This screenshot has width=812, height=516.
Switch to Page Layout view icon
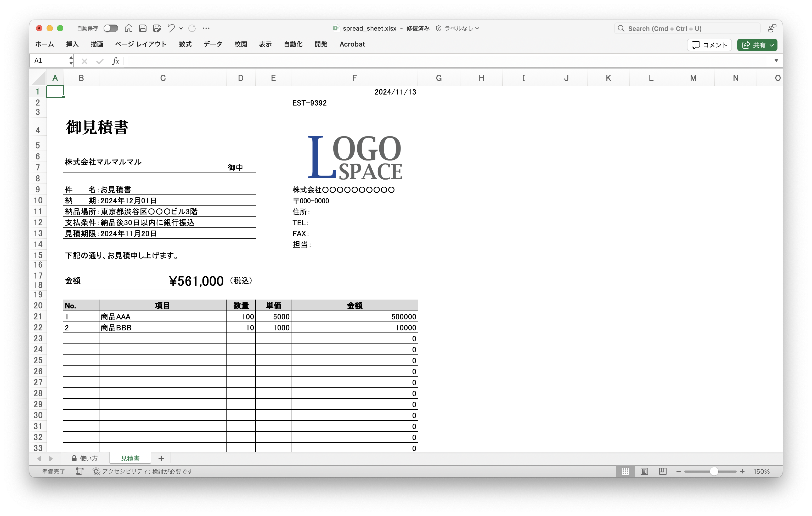(x=644, y=471)
